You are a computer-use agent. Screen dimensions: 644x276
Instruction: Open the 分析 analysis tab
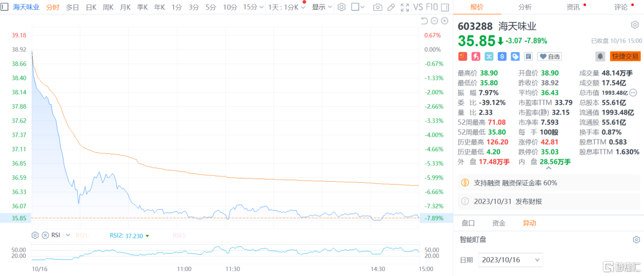[x=524, y=7]
